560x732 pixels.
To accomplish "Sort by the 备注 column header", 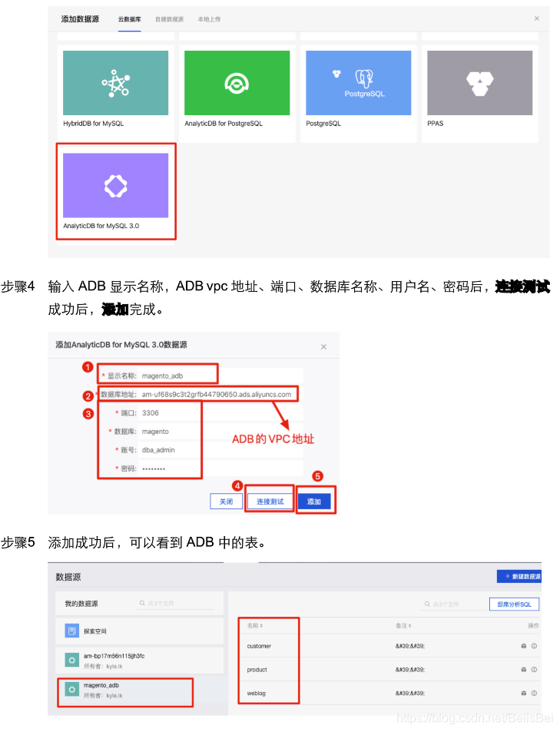I will pyautogui.click(x=403, y=625).
